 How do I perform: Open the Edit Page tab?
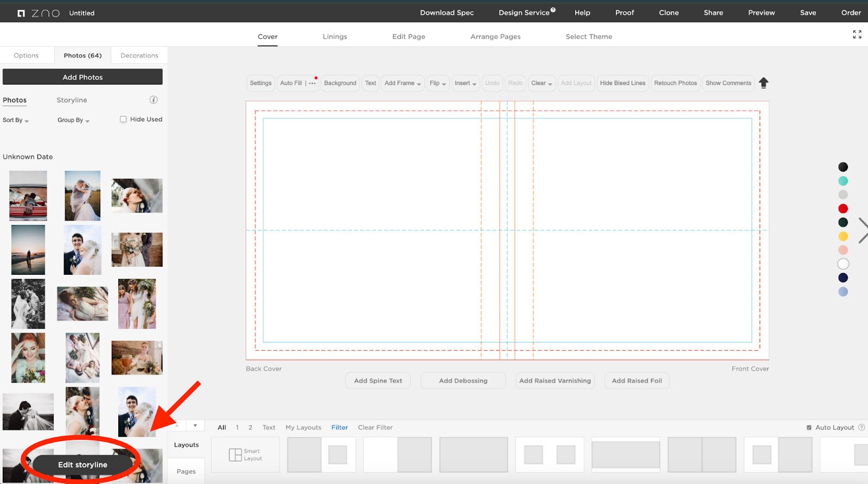(x=409, y=37)
